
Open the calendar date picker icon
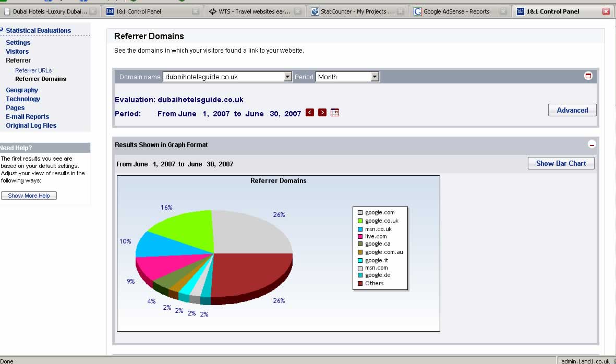335,113
